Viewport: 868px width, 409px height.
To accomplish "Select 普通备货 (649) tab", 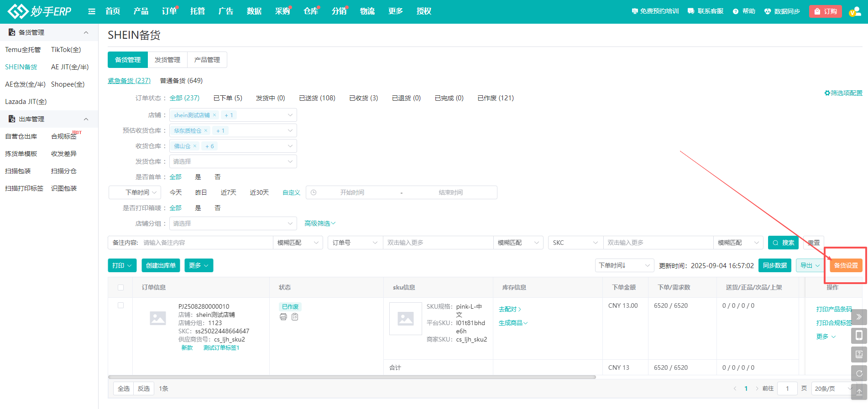I will coord(181,81).
